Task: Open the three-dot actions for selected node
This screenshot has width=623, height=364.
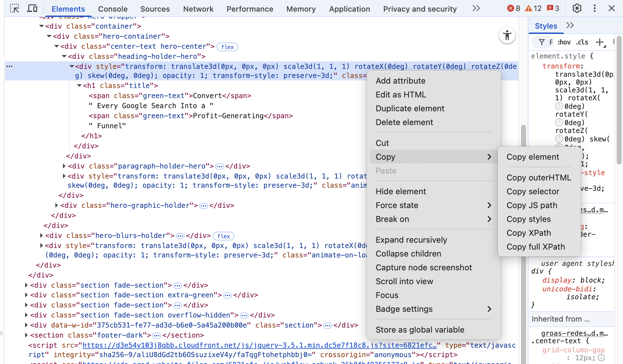Action: tap(9, 66)
